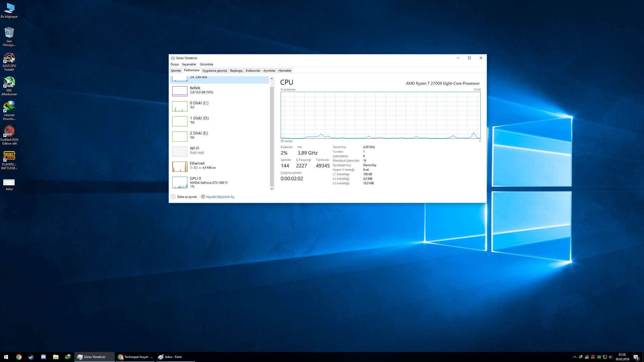
Task: Switch to the Kullanıcılar tab
Action: [x=253, y=71]
